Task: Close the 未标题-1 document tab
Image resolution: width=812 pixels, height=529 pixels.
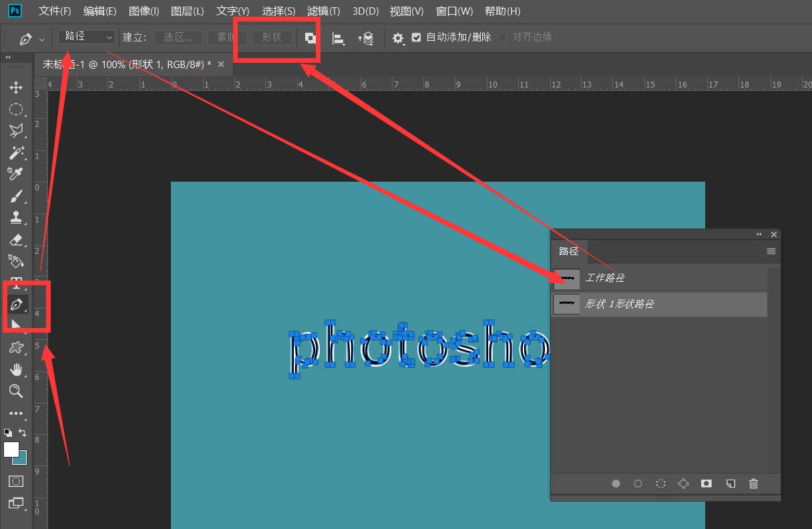Action: [x=221, y=64]
